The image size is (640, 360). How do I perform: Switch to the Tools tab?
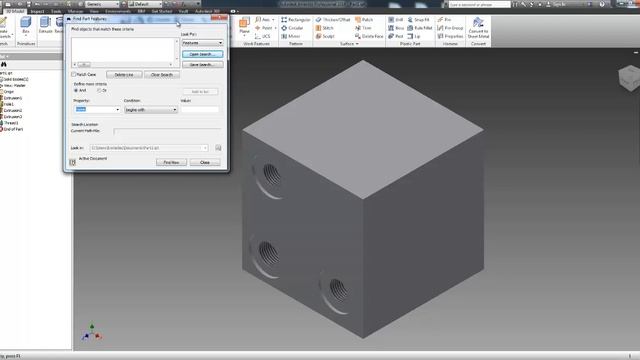tap(56, 11)
